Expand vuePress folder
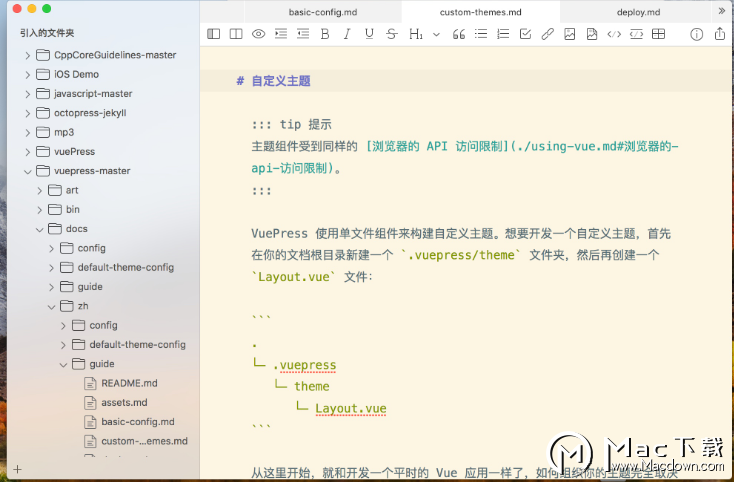 tap(28, 152)
